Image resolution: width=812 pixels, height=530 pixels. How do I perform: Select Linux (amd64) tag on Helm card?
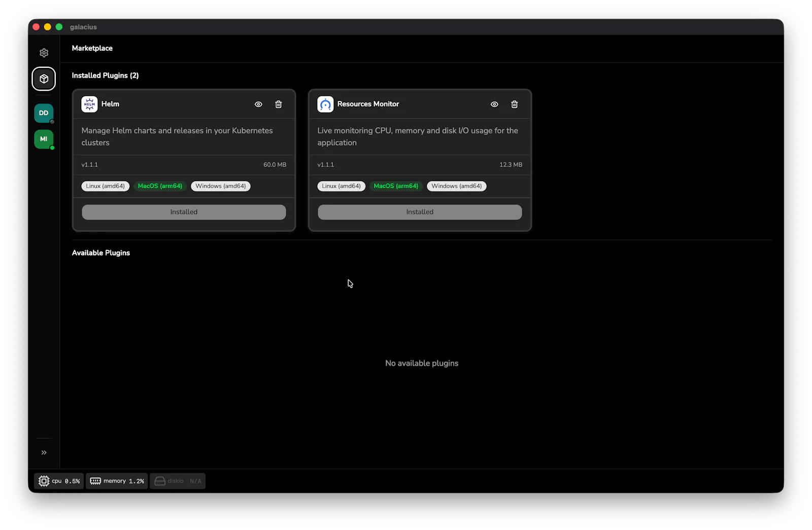point(106,186)
